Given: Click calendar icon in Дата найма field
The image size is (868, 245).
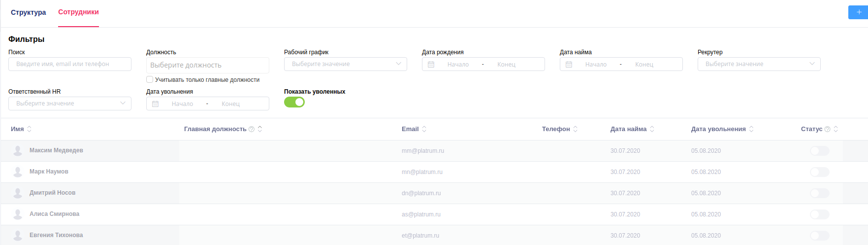Looking at the screenshot, I should pyautogui.click(x=569, y=65).
